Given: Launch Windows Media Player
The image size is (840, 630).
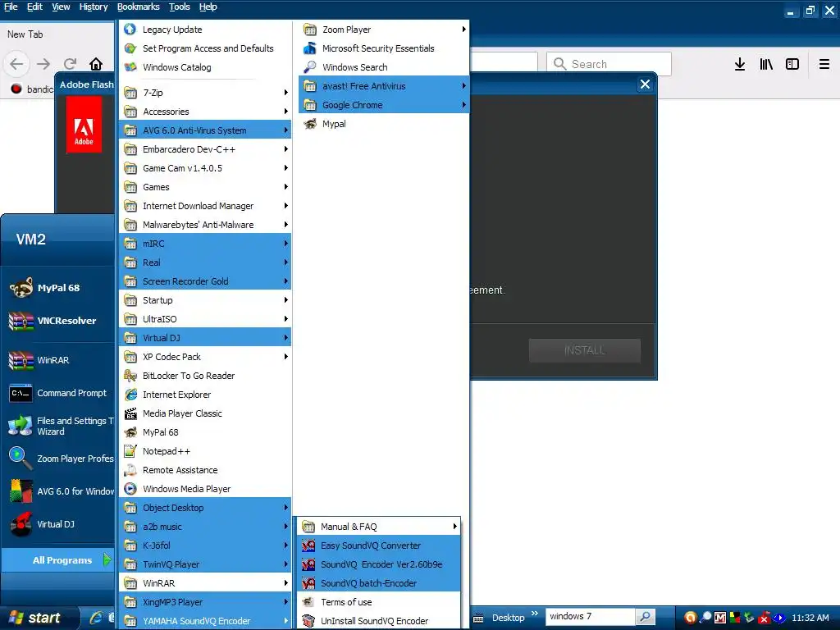Looking at the screenshot, I should pos(205,489).
